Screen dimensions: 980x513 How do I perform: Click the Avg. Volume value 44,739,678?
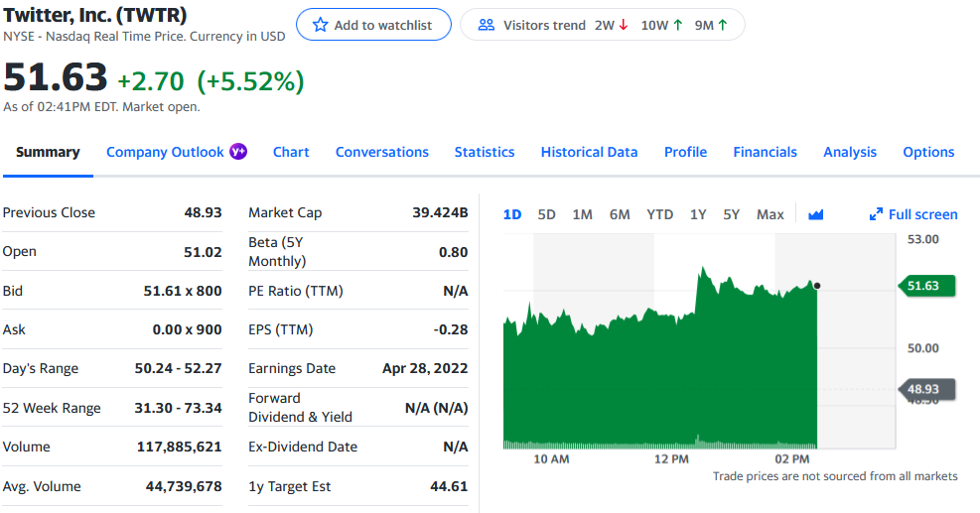coord(184,486)
